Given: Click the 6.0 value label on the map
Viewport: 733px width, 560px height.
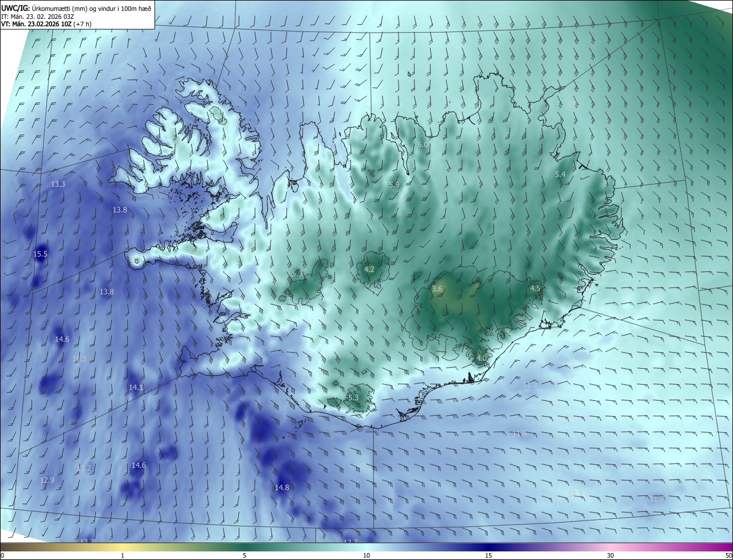Looking at the screenshot, I should click(x=423, y=145).
